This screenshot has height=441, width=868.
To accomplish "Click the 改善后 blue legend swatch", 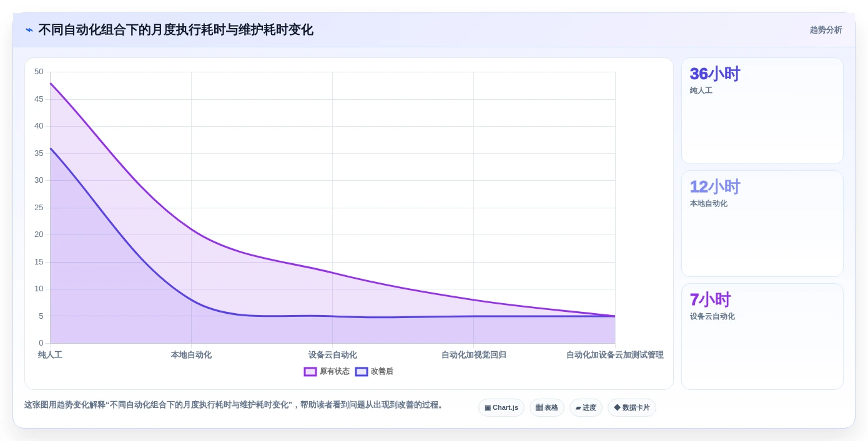I will 362,372.
